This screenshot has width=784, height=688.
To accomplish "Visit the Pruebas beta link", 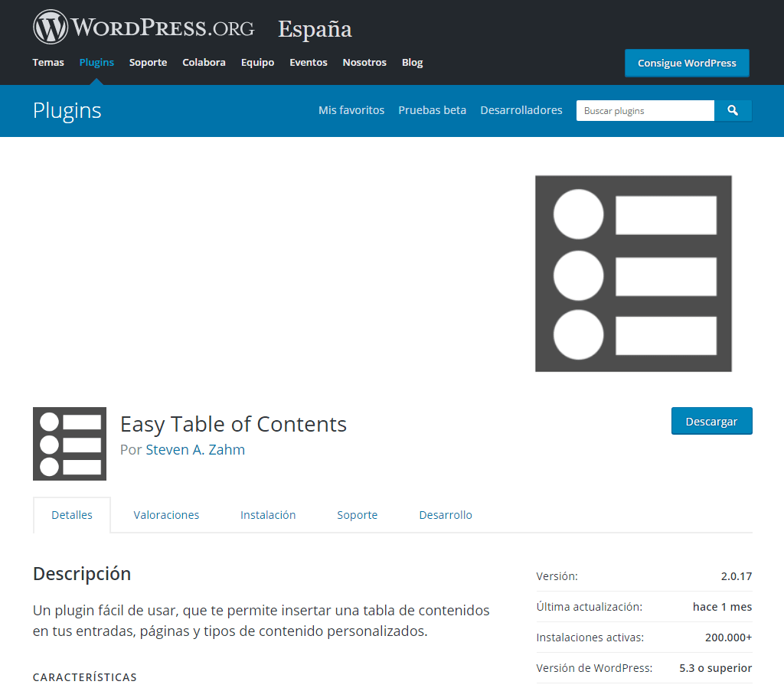I will [x=432, y=110].
